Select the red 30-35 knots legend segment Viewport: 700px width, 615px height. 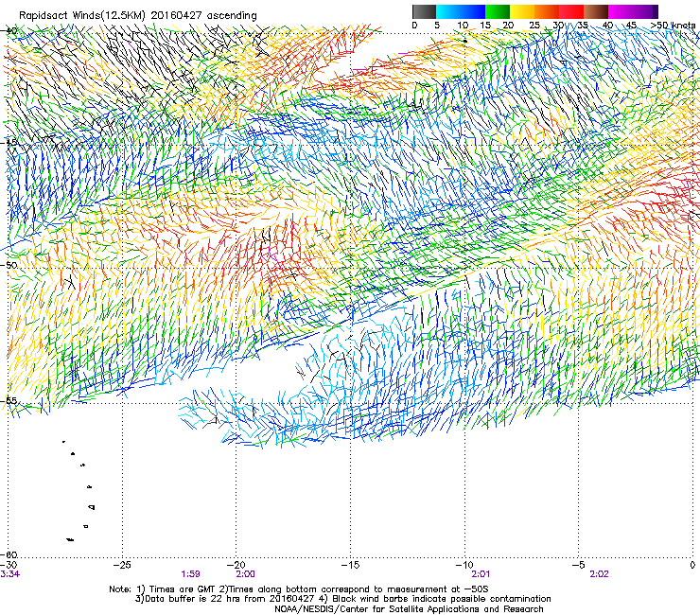[571, 11]
